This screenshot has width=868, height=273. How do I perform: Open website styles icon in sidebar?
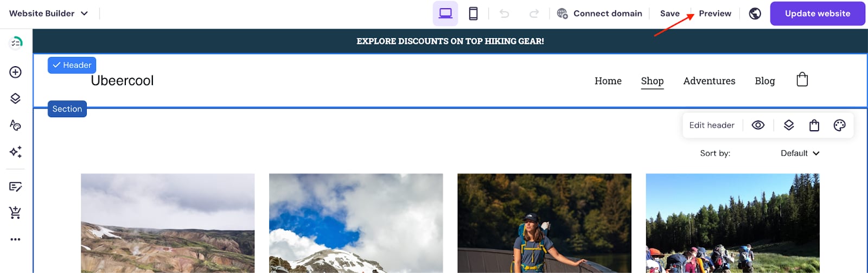[x=15, y=125]
